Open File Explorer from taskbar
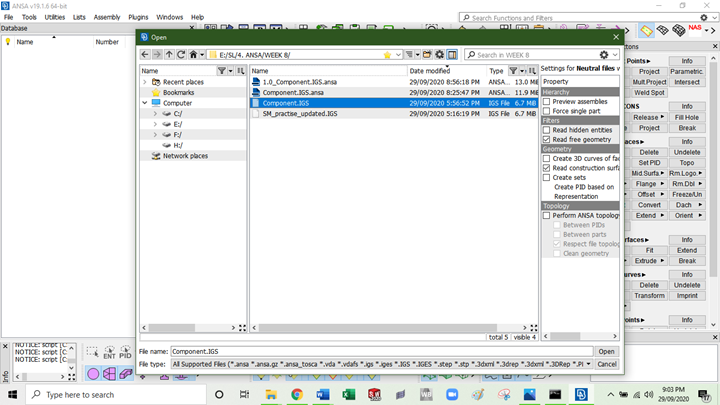Screen dimensions: 720x405 [x=271, y=394]
